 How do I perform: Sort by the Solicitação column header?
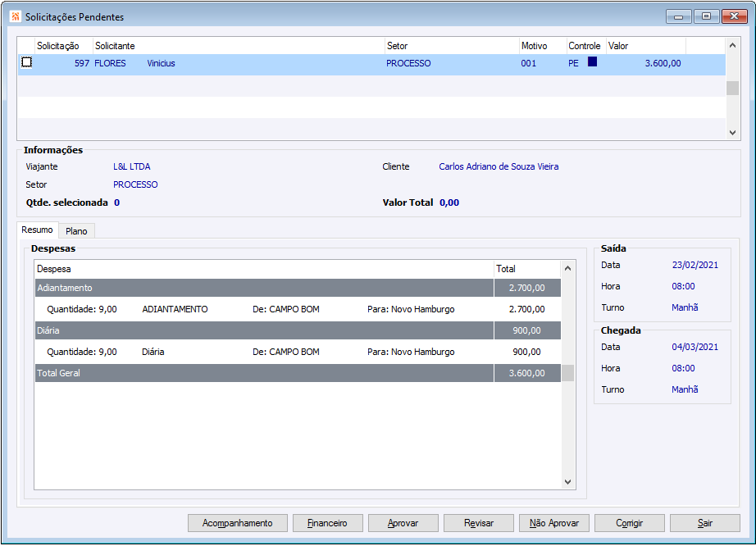[x=63, y=46]
